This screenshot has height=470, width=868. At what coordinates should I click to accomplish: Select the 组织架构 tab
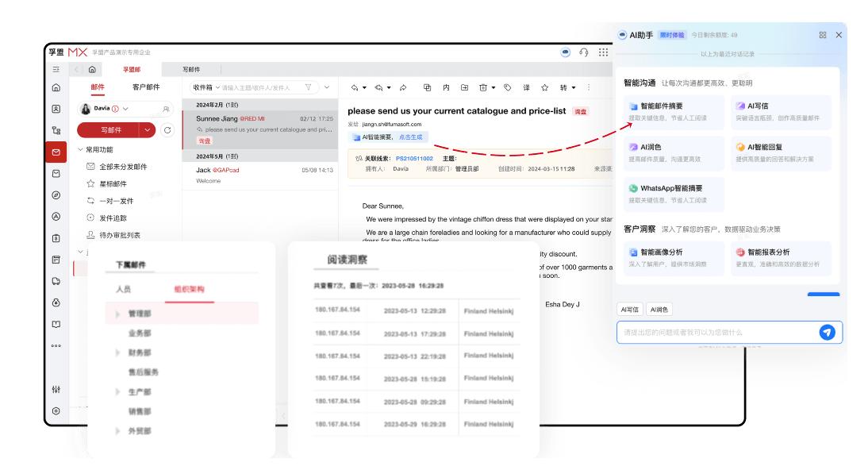pos(182,290)
